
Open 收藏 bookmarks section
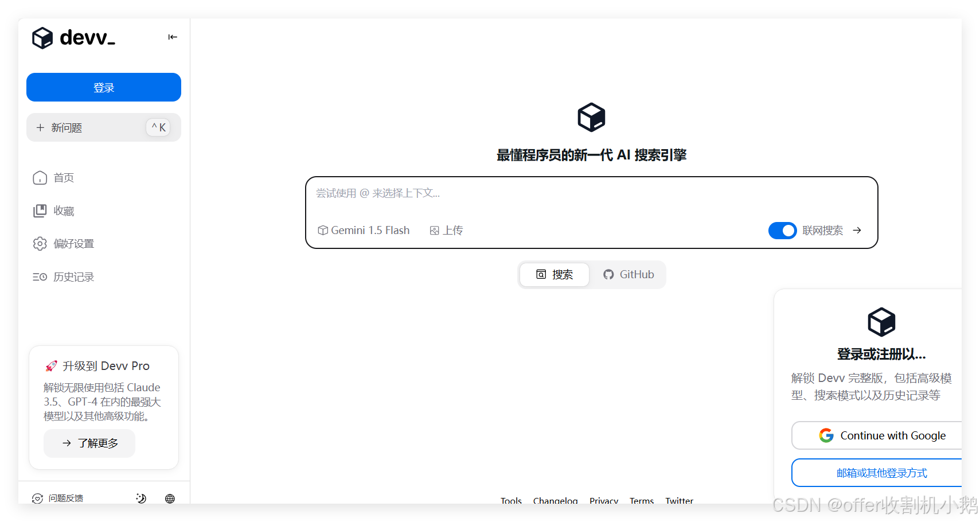(x=53, y=211)
